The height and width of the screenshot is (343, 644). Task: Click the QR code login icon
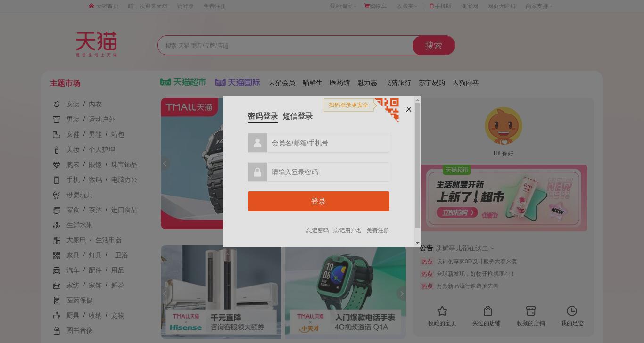[x=387, y=109]
